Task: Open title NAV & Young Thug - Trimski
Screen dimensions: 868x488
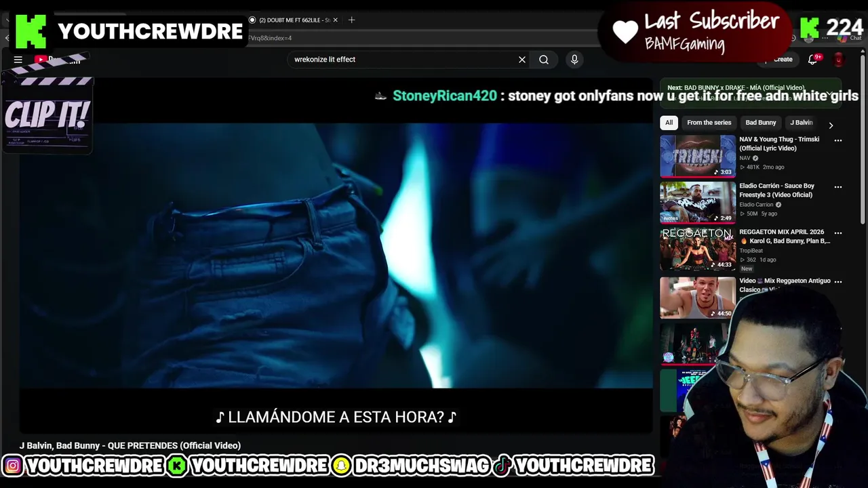Action: pos(779,144)
